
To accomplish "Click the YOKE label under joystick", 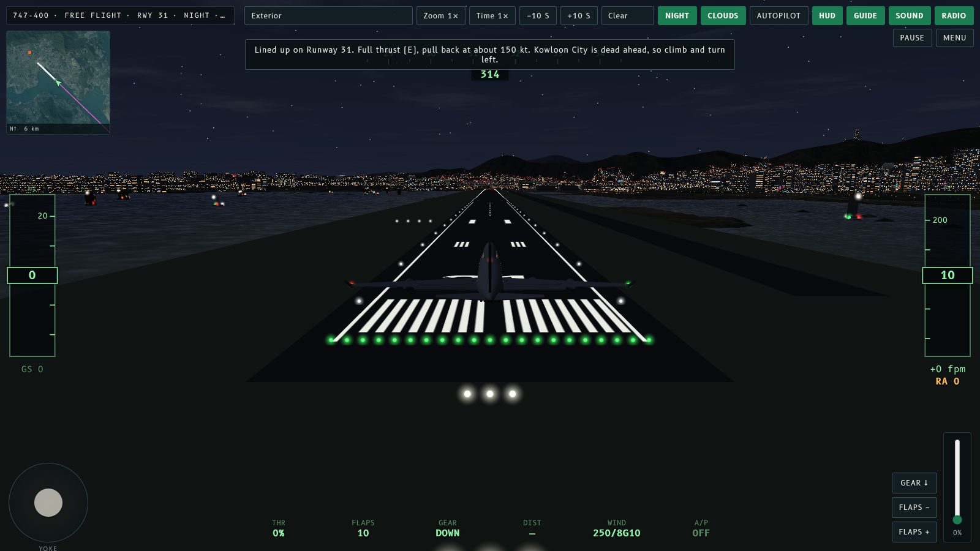I will click(x=48, y=548).
